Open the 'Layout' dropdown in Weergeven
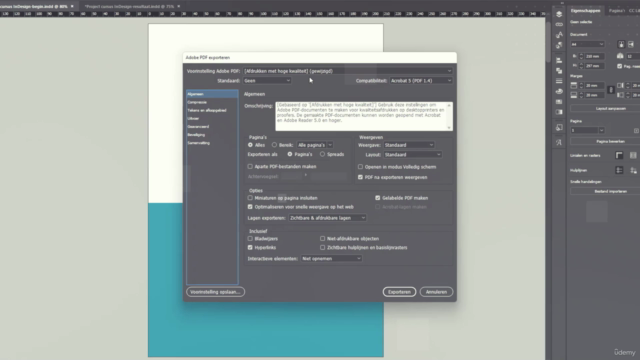Image resolution: width=640 pixels, height=360 pixels. (412, 155)
